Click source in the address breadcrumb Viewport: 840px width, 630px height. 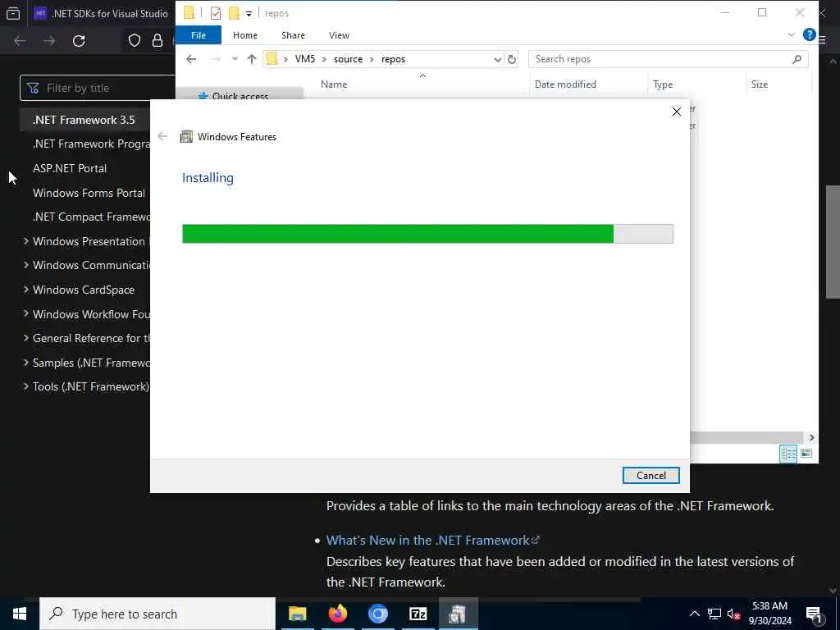point(348,59)
